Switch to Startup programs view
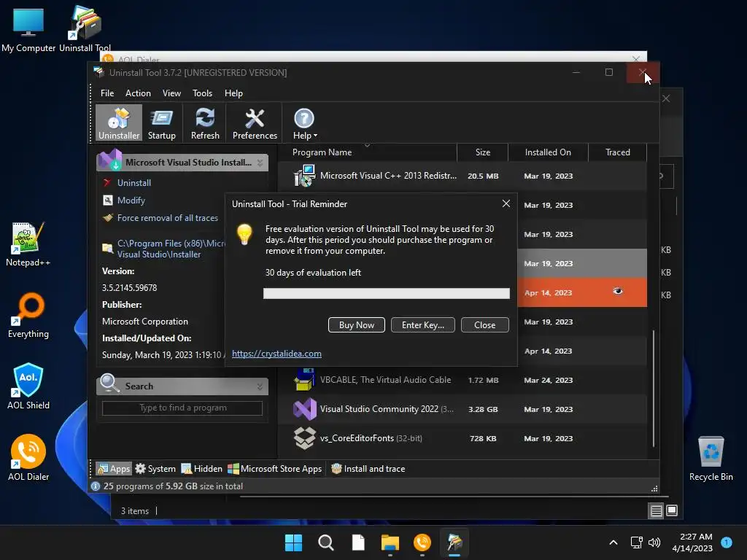This screenshot has height=560, width=747. pyautogui.click(x=161, y=122)
